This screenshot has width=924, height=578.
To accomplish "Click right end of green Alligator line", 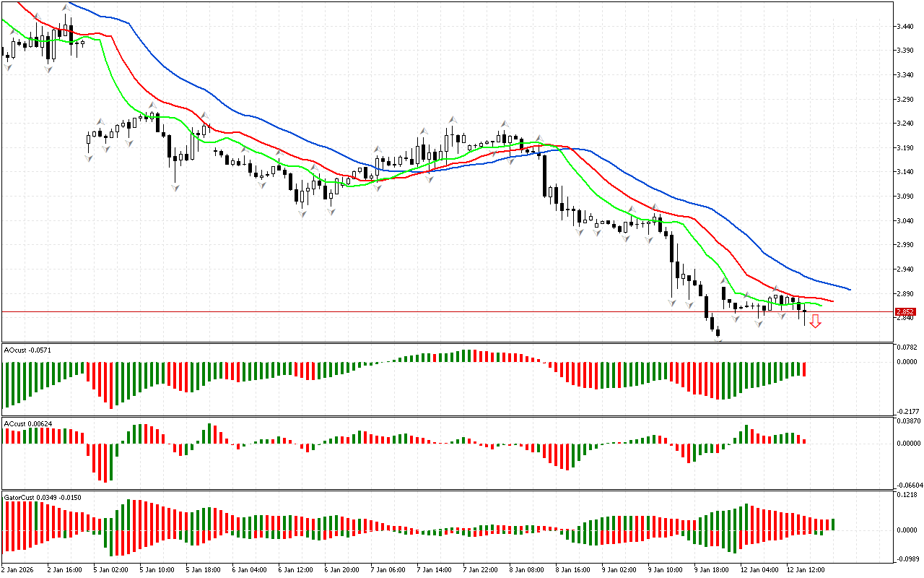I will pos(821,306).
